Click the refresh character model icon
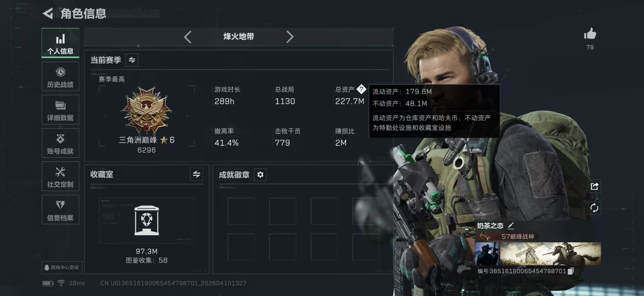The width and height of the screenshot is (644, 296). click(x=594, y=208)
